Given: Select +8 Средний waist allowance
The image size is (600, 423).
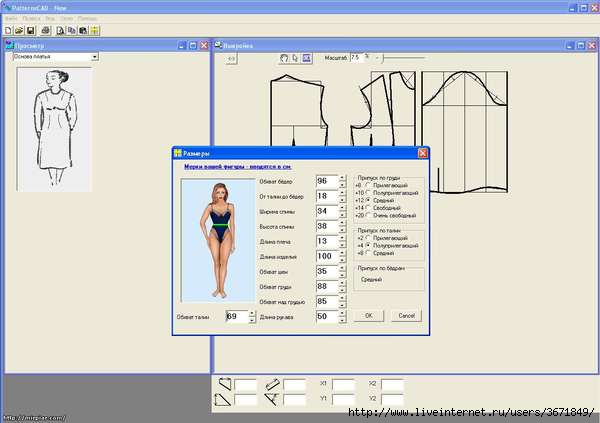Looking at the screenshot, I should point(368,253).
